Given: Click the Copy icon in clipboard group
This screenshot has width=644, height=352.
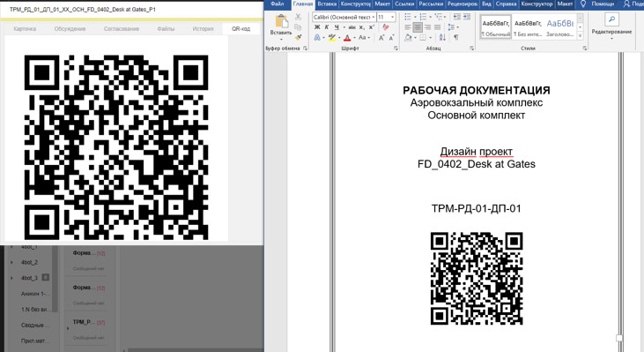Looking at the screenshot, I should [x=298, y=26].
